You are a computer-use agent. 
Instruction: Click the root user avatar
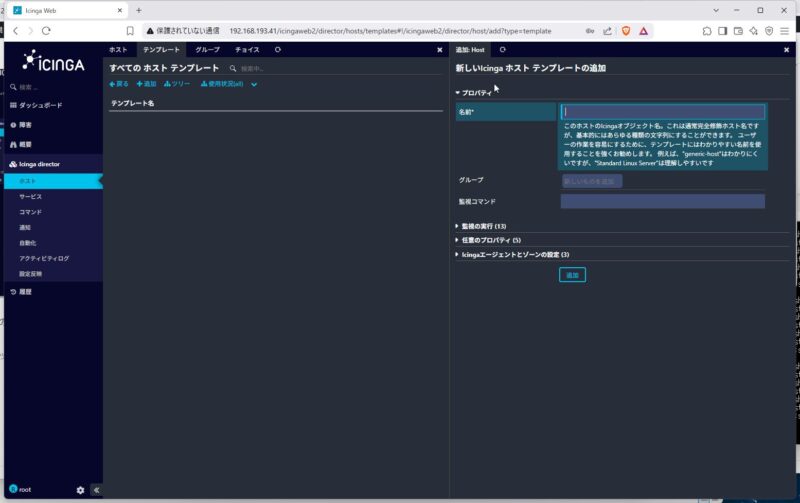click(13, 489)
